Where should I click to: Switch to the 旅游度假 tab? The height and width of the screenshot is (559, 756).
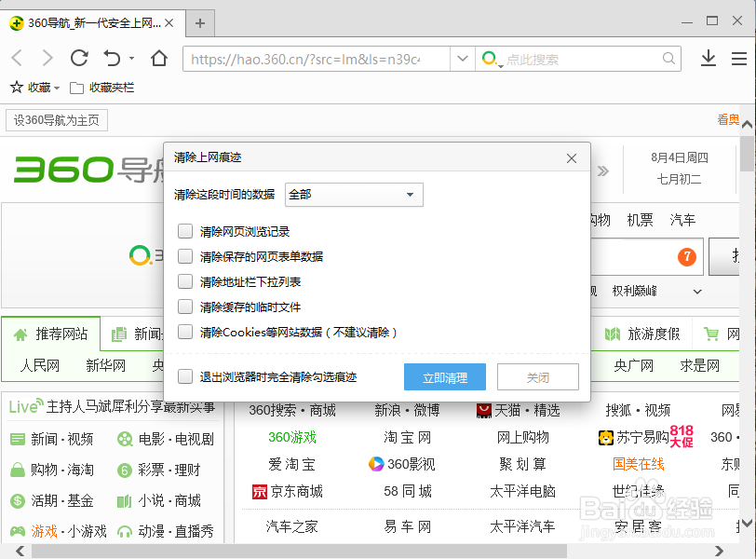642,334
